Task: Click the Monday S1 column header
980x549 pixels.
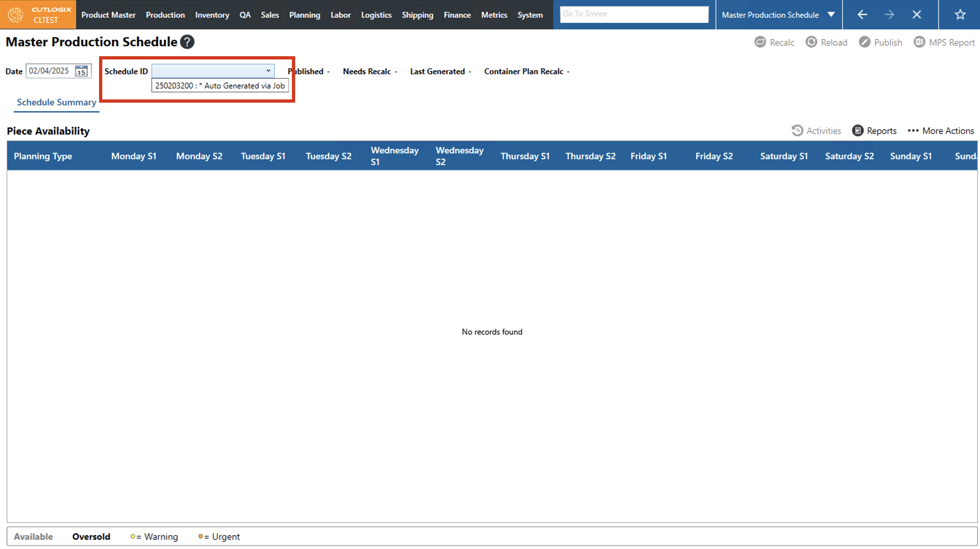Action: point(133,156)
